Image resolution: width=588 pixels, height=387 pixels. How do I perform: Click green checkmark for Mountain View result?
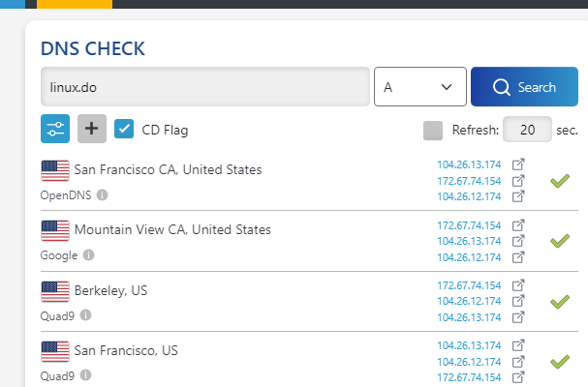[560, 241]
